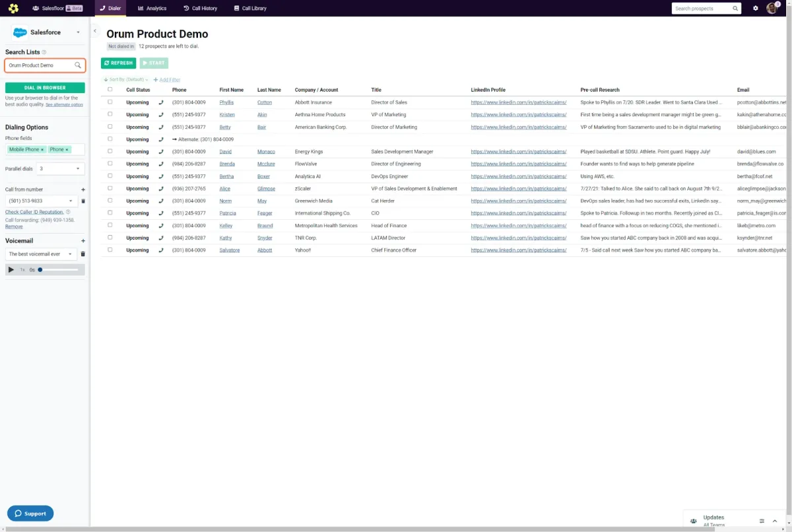Screen dimensions: 792x532
Task: Add a new voicemail with plus icon
Action: pos(83,241)
